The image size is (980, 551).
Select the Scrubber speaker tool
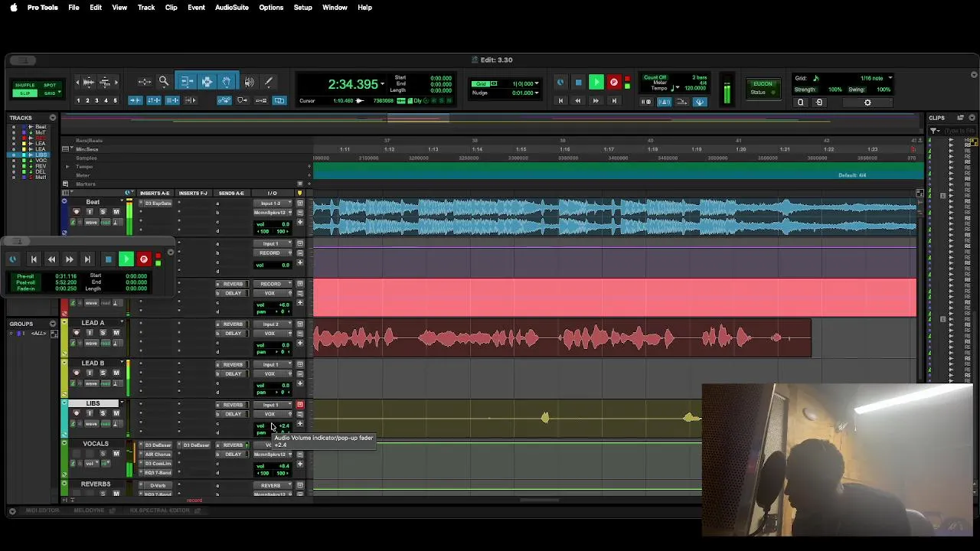pyautogui.click(x=249, y=81)
